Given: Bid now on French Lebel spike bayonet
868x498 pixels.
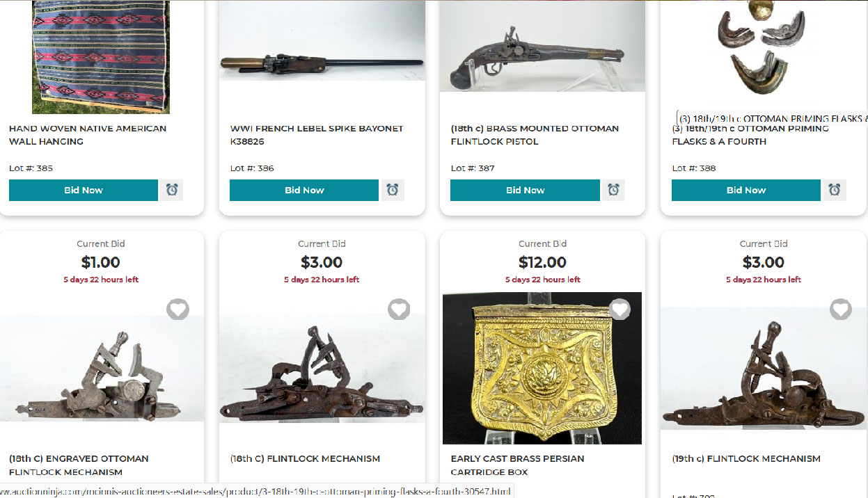Looking at the screenshot, I should tap(304, 190).
